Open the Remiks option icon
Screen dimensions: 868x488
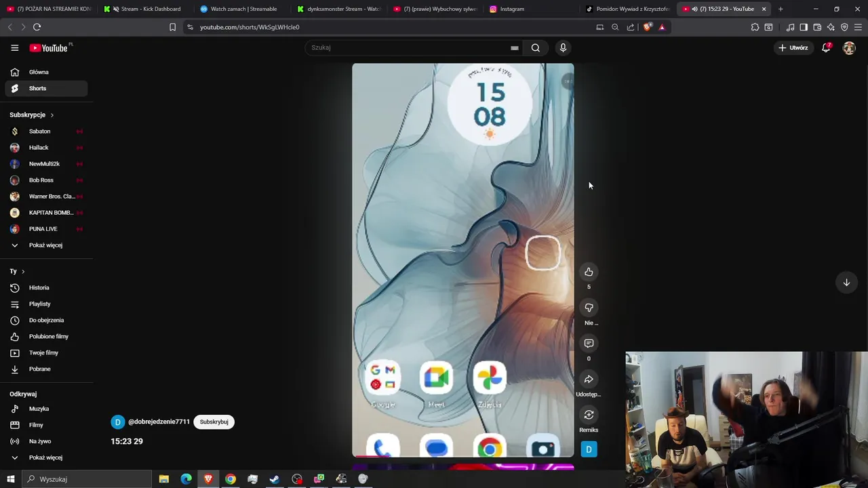[589, 415]
